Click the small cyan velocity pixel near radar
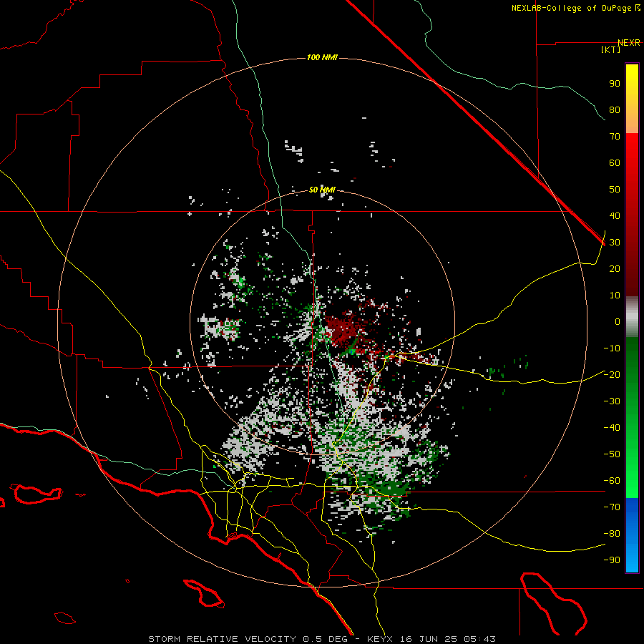644x644 pixels. point(351,352)
